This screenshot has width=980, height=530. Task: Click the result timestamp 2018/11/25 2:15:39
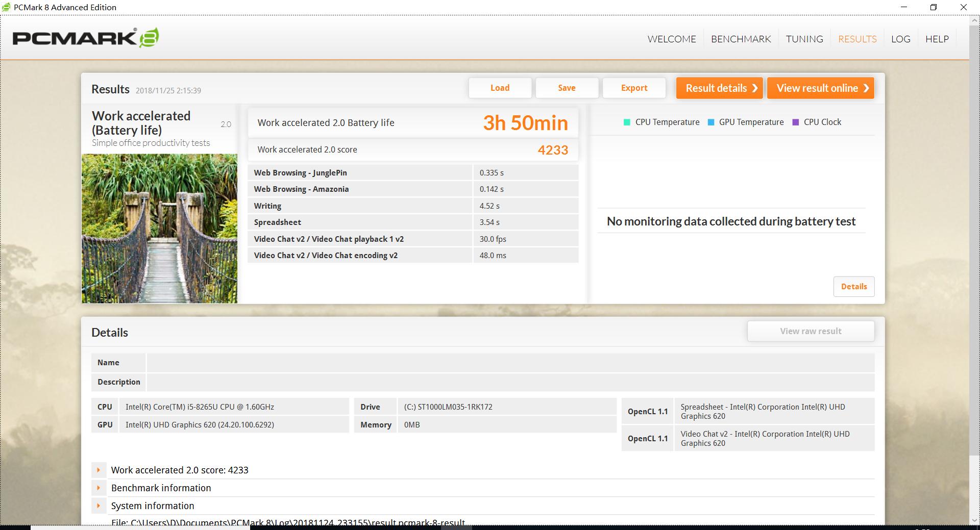pyautogui.click(x=168, y=90)
